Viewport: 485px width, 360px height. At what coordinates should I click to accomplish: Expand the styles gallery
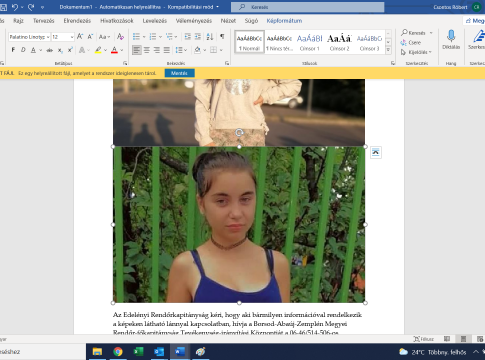tap(388, 51)
